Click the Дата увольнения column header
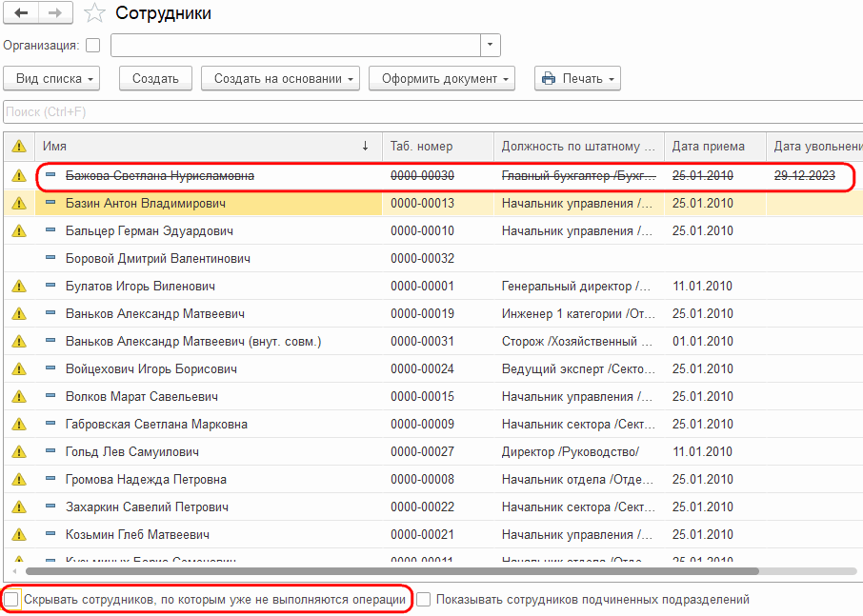Viewport: 863px width, 616px height. (814, 147)
